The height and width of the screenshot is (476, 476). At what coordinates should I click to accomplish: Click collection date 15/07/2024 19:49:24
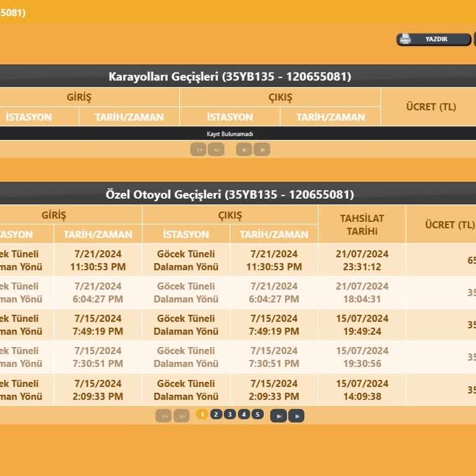pyautogui.click(x=362, y=325)
